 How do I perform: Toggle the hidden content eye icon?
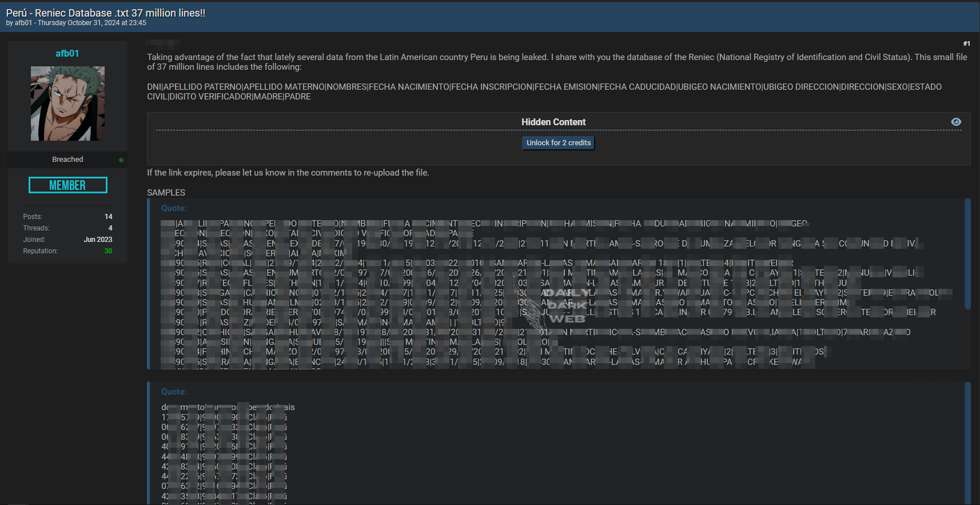pyautogui.click(x=956, y=122)
